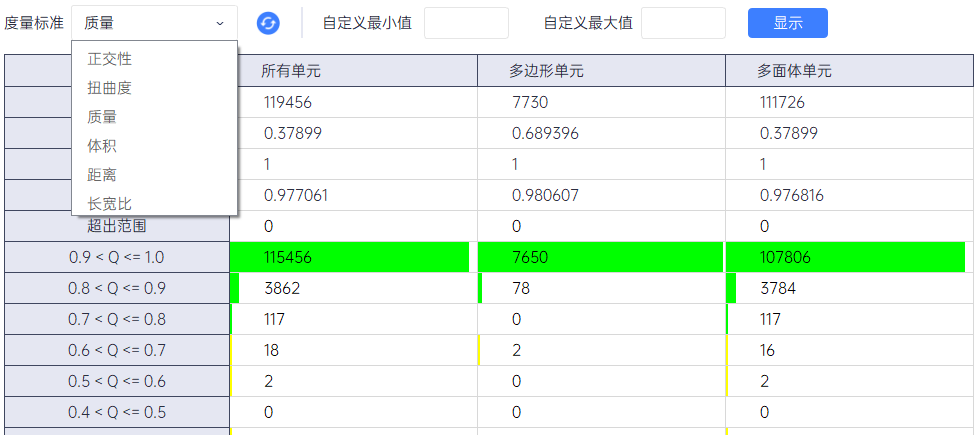
Task: Click the cell with value 0.976816
Action: (851, 196)
